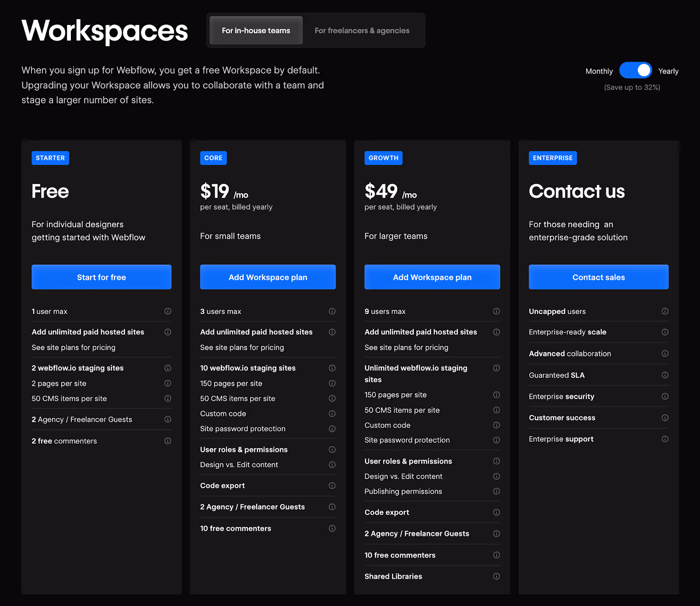Click Contact sales button
The width and height of the screenshot is (700, 606).
(x=598, y=277)
